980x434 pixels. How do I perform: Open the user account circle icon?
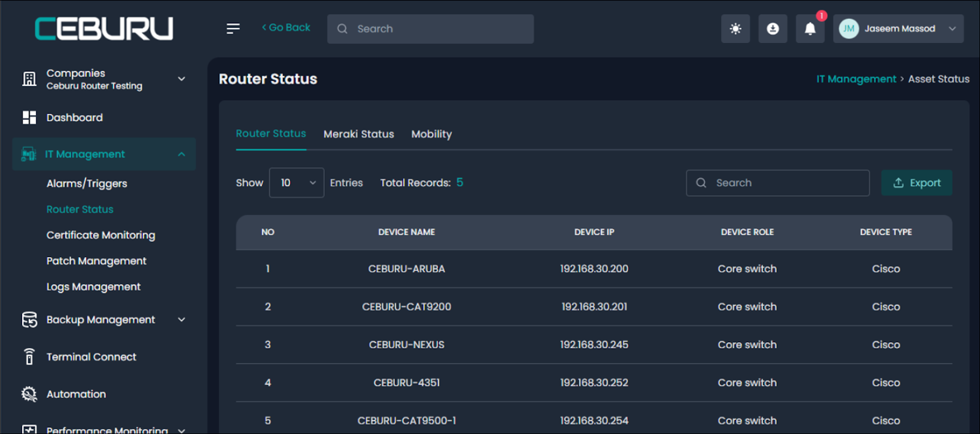pos(773,29)
